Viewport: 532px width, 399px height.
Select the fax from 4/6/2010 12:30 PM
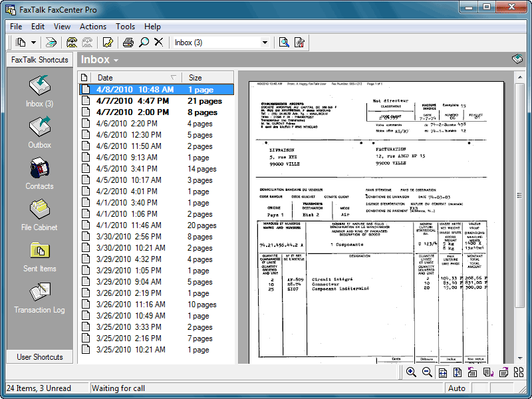(x=156, y=135)
